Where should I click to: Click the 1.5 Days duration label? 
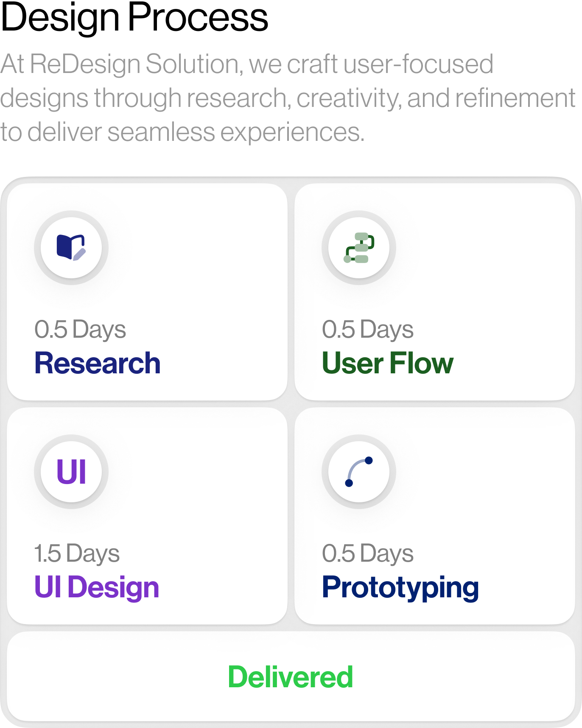77,553
